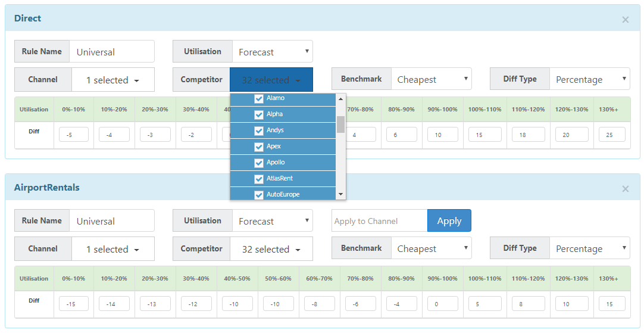Viewport: 644px width, 333px height.
Task: Expand the Direct Diff Type Percentage dropdown
Action: [589, 80]
